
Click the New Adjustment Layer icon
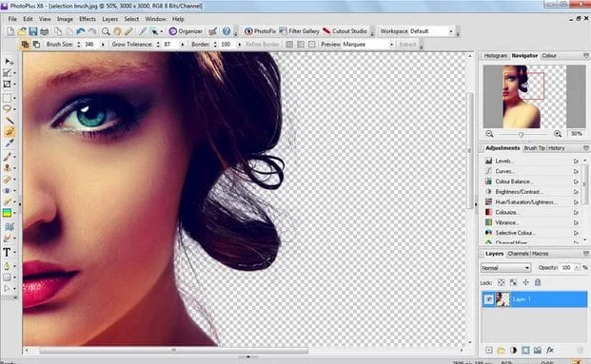click(x=513, y=351)
